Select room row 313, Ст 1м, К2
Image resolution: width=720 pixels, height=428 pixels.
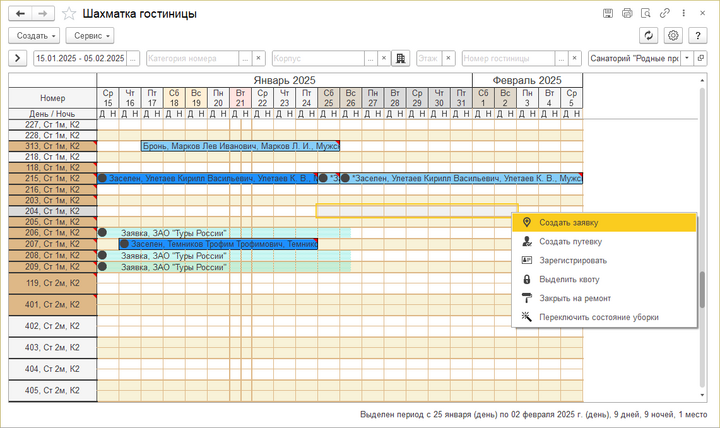pyautogui.click(x=52, y=146)
